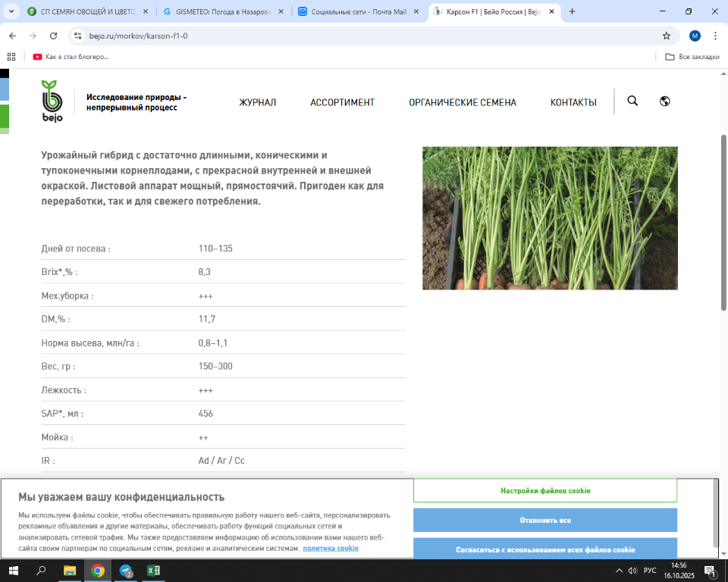The width and height of the screenshot is (728, 582).
Task: Click the globe language selector icon
Action: (665, 102)
